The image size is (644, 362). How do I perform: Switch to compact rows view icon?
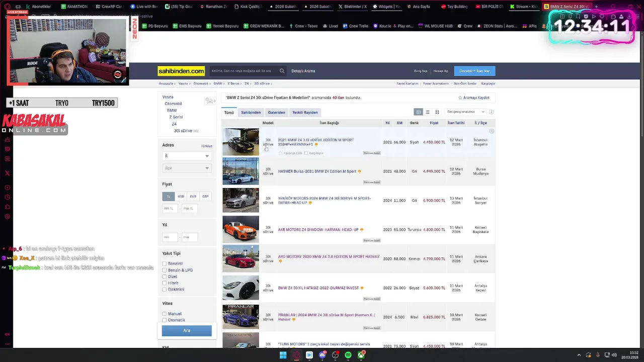point(428,112)
